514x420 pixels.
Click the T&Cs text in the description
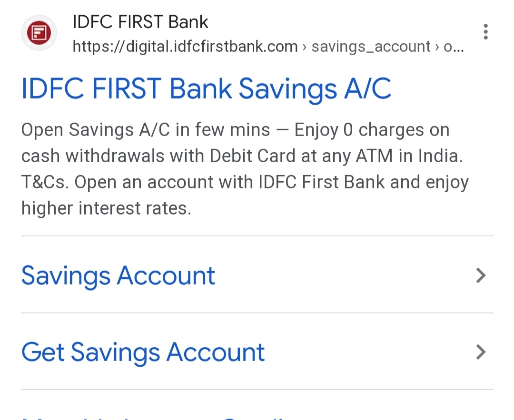pos(44,182)
